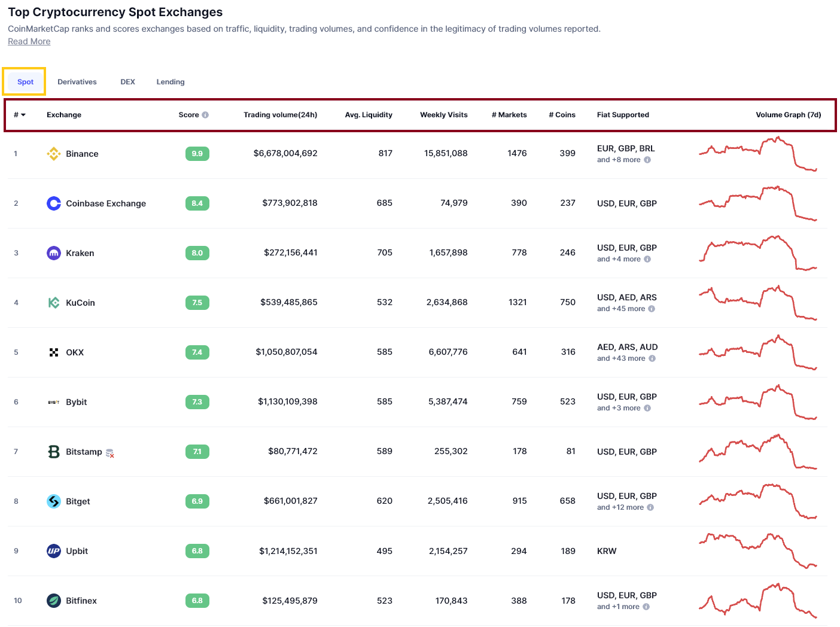This screenshot has height=627, width=840.
Task: Open the Bitfinex exchange link
Action: click(81, 601)
